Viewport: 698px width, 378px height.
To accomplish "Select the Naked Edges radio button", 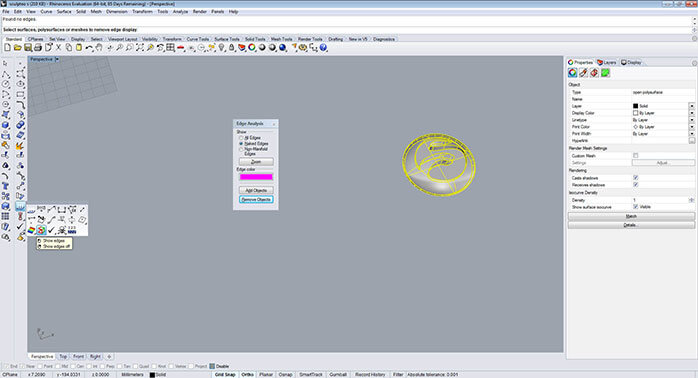I will (241, 144).
